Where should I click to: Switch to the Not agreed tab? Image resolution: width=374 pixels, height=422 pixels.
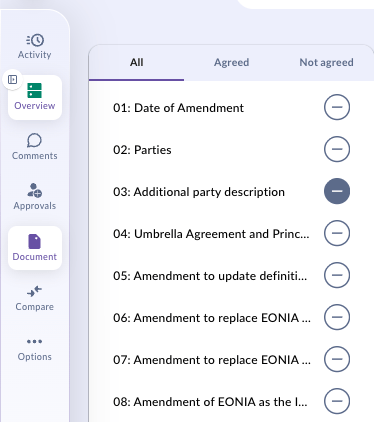[326, 62]
